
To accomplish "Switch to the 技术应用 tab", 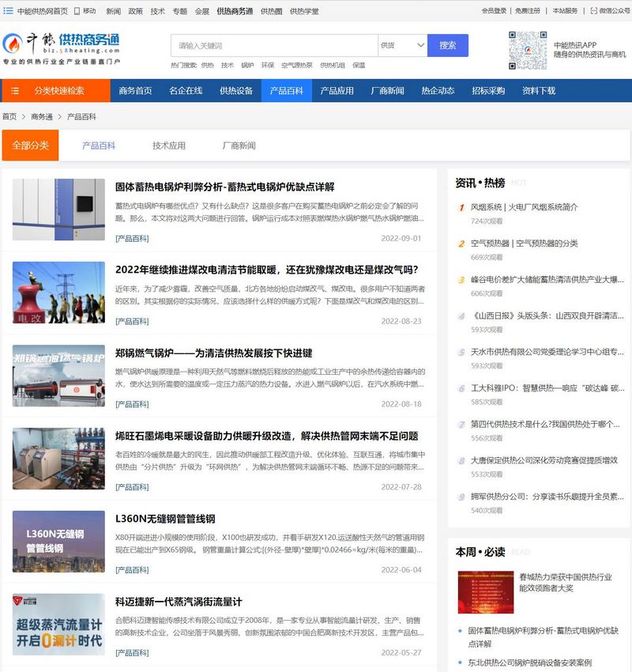I will click(169, 145).
